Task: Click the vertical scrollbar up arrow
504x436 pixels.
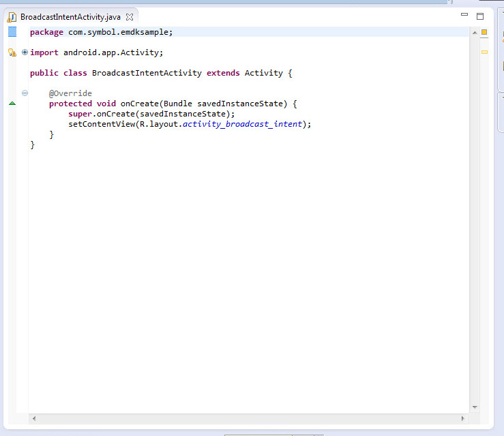Action: 475,32
